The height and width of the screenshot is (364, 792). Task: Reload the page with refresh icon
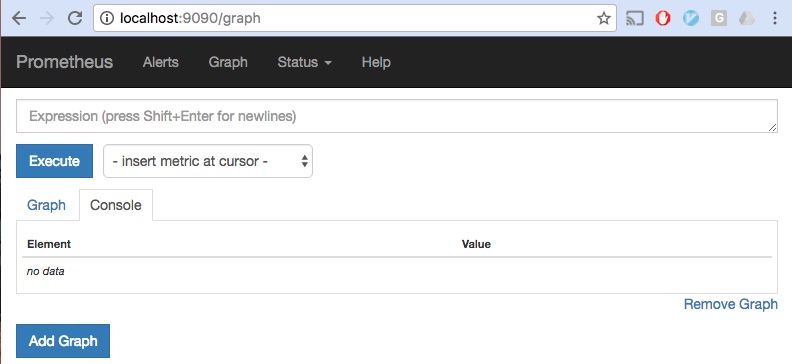[75, 19]
